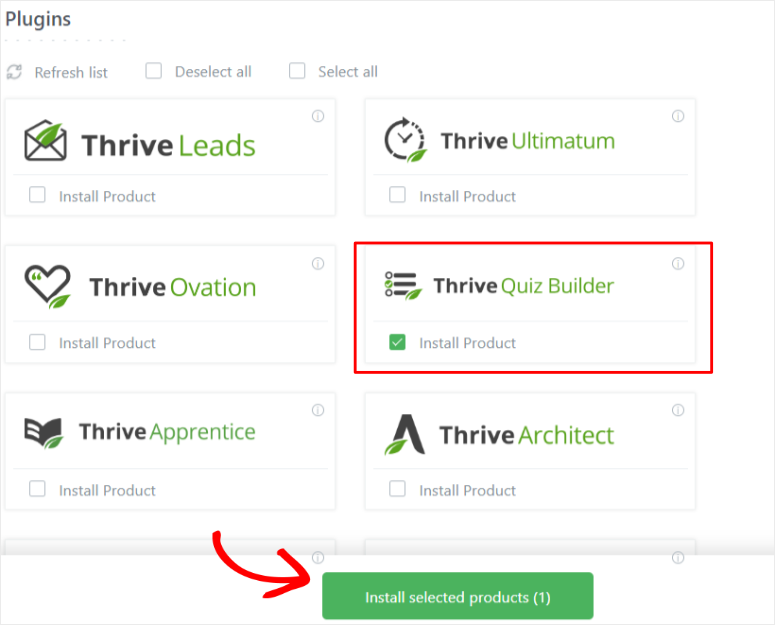Screen dimensions: 775x625
Task: Click the Deselect all label
Action: (x=213, y=72)
